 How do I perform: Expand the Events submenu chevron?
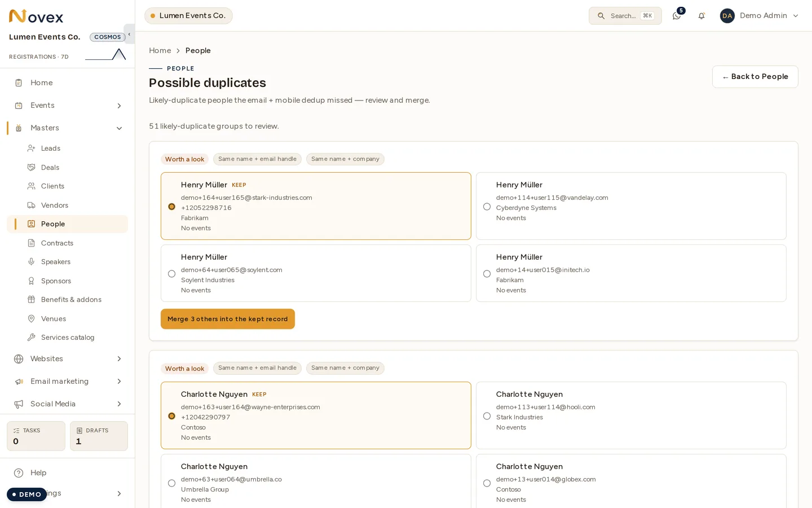(x=119, y=106)
